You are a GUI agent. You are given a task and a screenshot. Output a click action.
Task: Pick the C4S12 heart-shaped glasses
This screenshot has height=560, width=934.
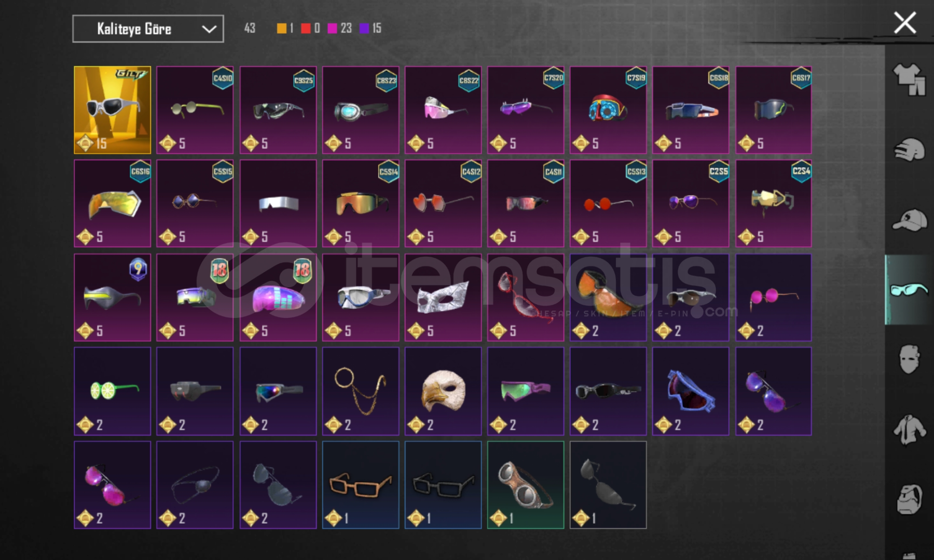(x=443, y=203)
